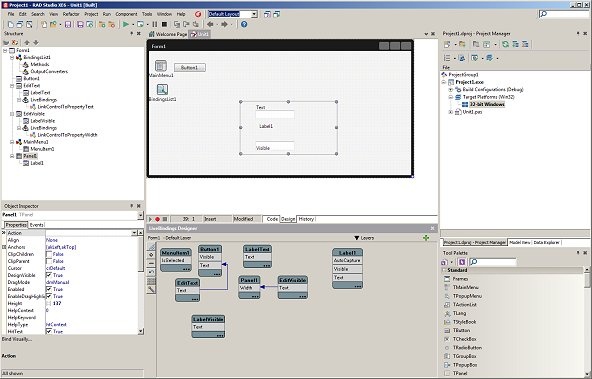Image resolution: width=592 pixels, height=379 pixels.
Task: Collapse the Form1 node in Structure
Action: click(x=5, y=50)
